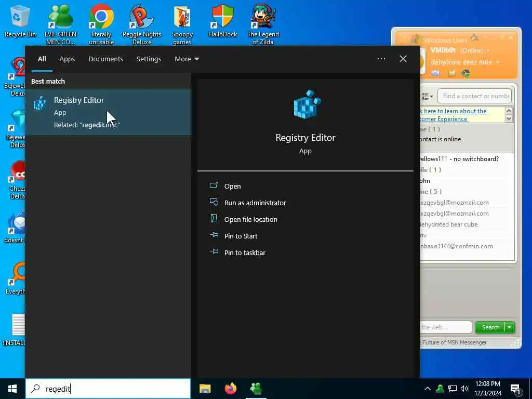Click the taskbar clock showing 12:08 PM
Image resolution: width=532 pixels, height=399 pixels.
click(x=488, y=389)
